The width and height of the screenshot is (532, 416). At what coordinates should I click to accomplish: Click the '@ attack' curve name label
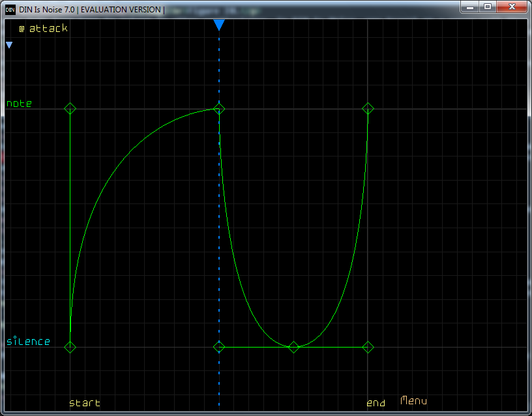(43, 29)
